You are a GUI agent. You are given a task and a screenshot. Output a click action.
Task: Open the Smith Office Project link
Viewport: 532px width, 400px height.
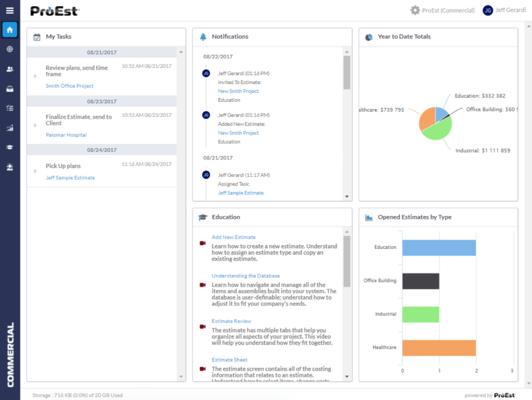pos(70,86)
